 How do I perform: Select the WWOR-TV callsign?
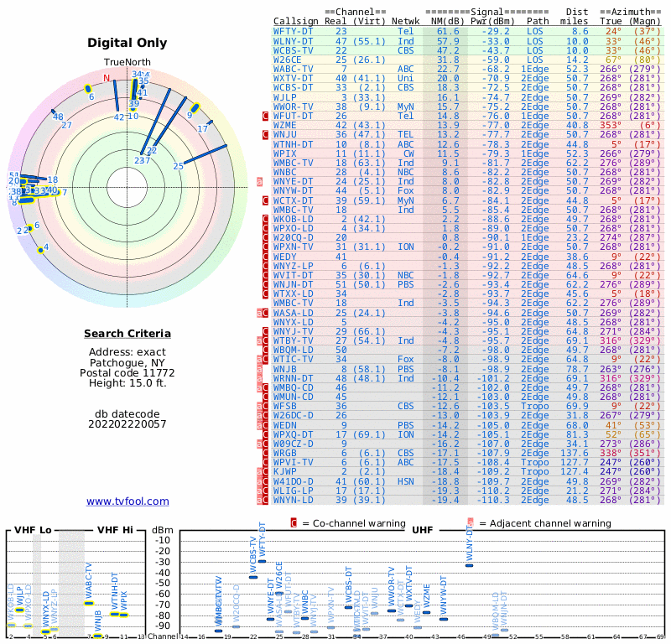click(293, 106)
